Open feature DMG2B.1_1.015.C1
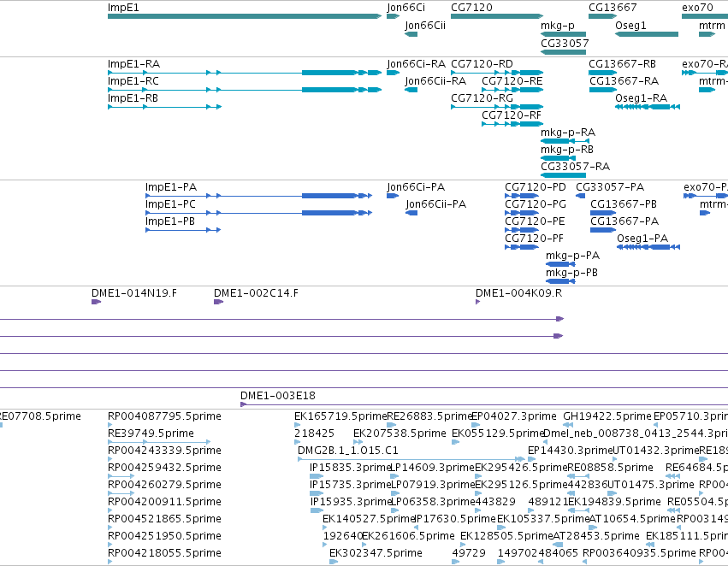 pyautogui.click(x=411, y=459)
